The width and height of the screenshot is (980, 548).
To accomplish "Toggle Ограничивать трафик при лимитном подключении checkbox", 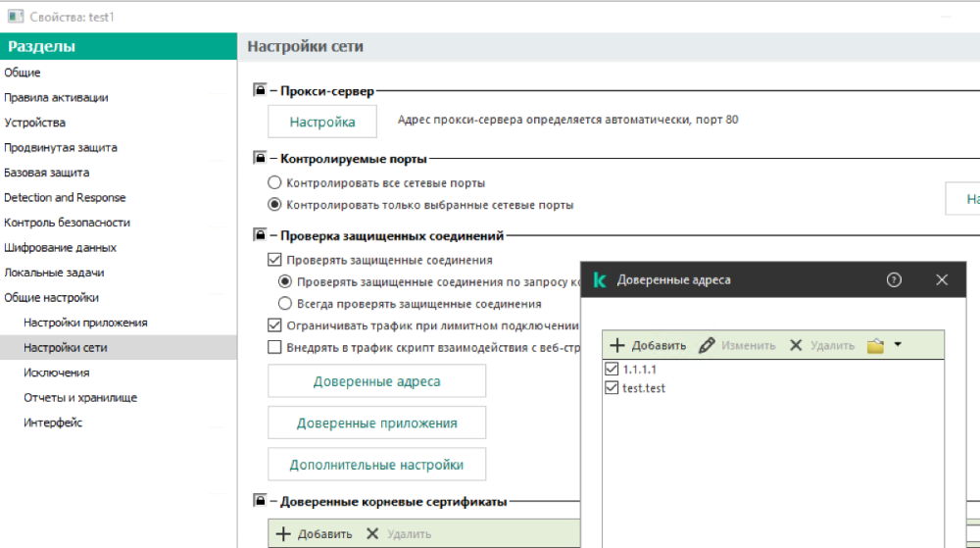I will pyautogui.click(x=274, y=325).
